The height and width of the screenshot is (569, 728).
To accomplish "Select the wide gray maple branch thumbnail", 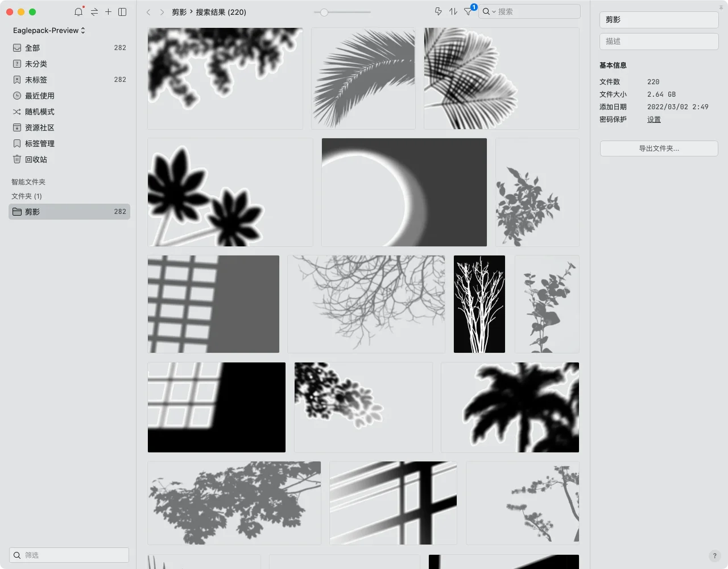I will pyautogui.click(x=234, y=503).
